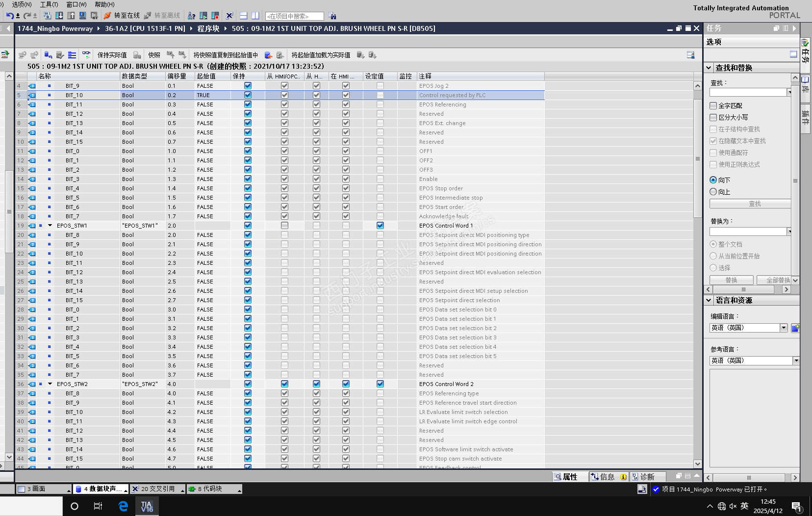Open the 选项(N) menu

22,4
